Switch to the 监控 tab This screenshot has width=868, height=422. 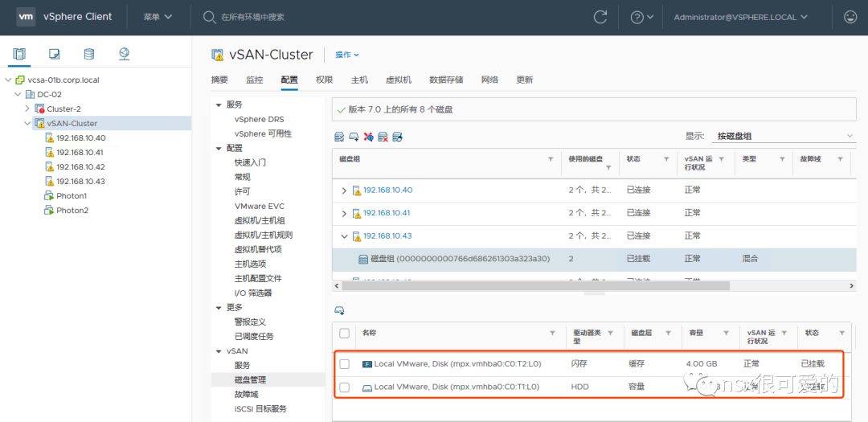(x=254, y=80)
